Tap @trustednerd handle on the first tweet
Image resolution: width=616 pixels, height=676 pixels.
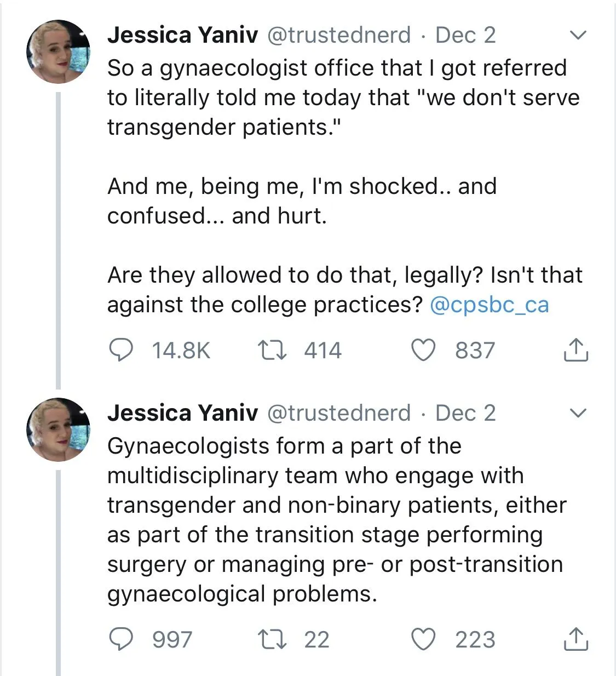pyautogui.click(x=338, y=35)
